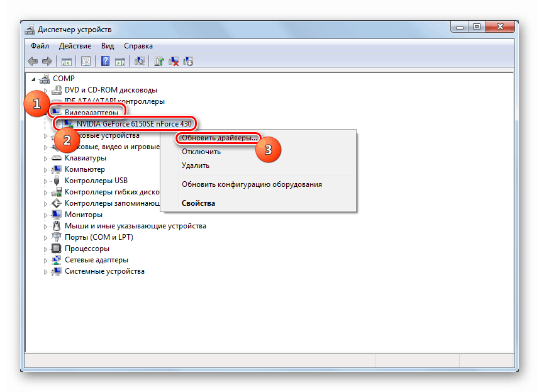The width and height of the screenshot is (539, 392).
Task: Click the Контроллеры USB plug icon
Action: coord(57,181)
